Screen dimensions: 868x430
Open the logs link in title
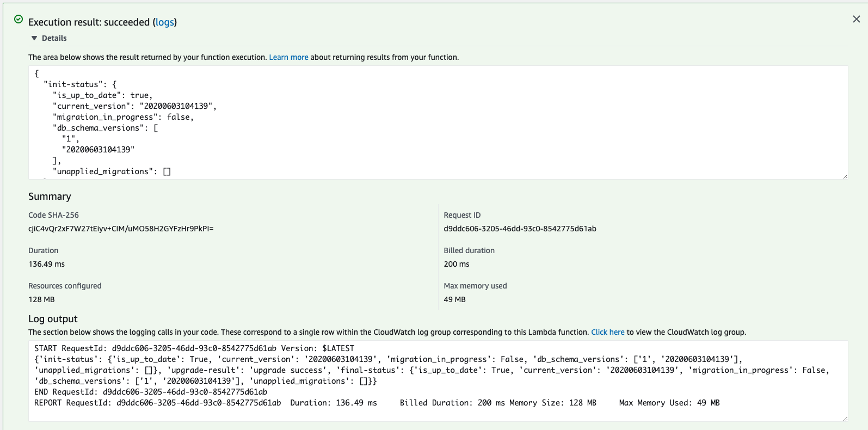(165, 22)
